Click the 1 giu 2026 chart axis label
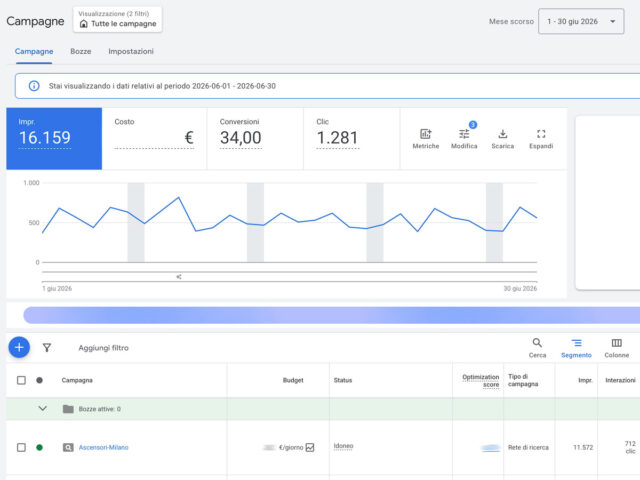This screenshot has width=640, height=480. 57,289
